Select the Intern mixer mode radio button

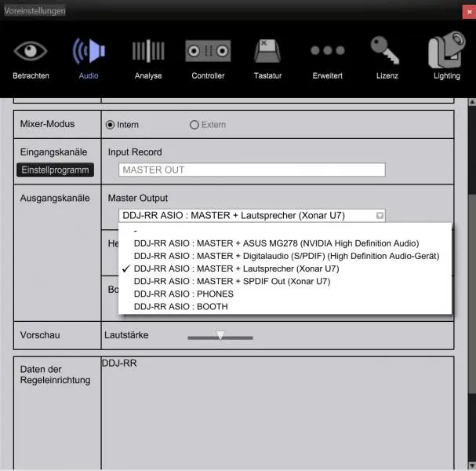111,125
